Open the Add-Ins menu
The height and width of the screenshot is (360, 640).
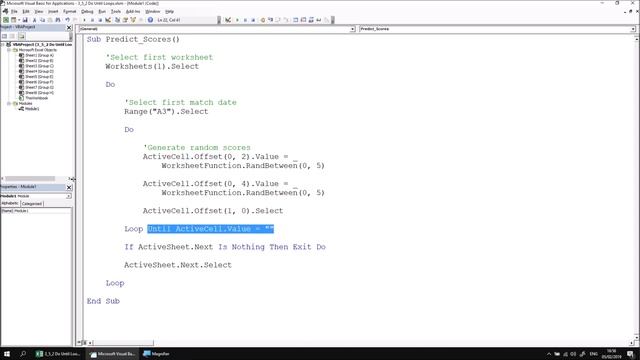tap(133, 11)
